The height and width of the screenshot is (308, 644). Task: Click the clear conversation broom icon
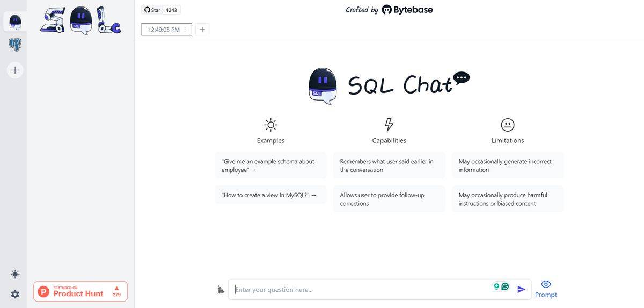click(221, 289)
